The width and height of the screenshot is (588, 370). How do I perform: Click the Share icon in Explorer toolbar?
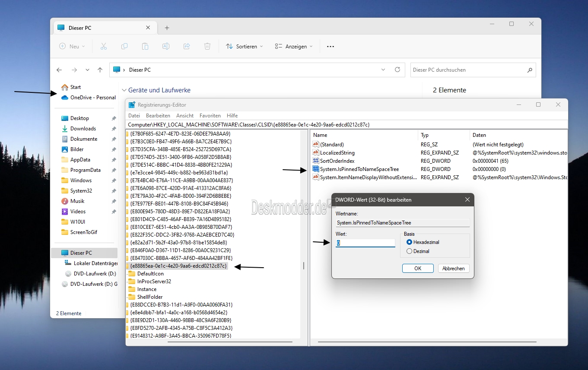tap(187, 46)
